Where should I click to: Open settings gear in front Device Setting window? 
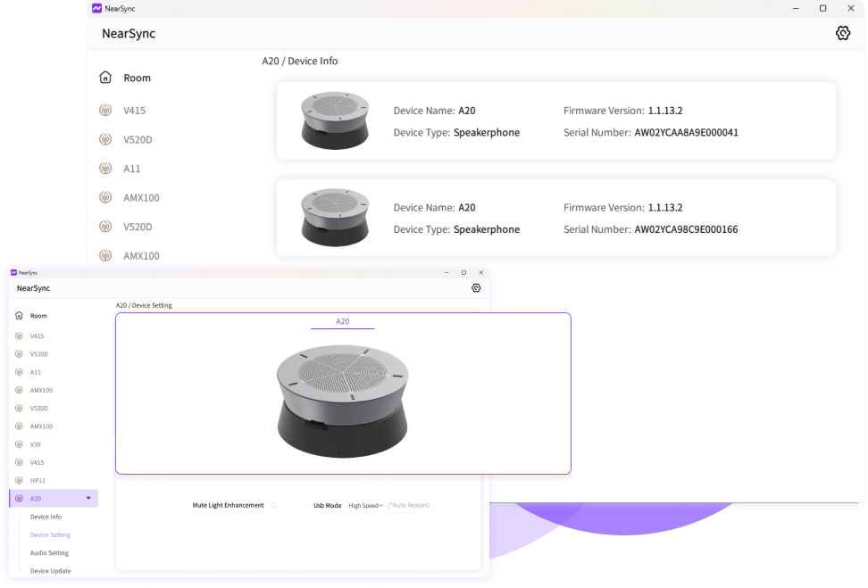click(476, 288)
